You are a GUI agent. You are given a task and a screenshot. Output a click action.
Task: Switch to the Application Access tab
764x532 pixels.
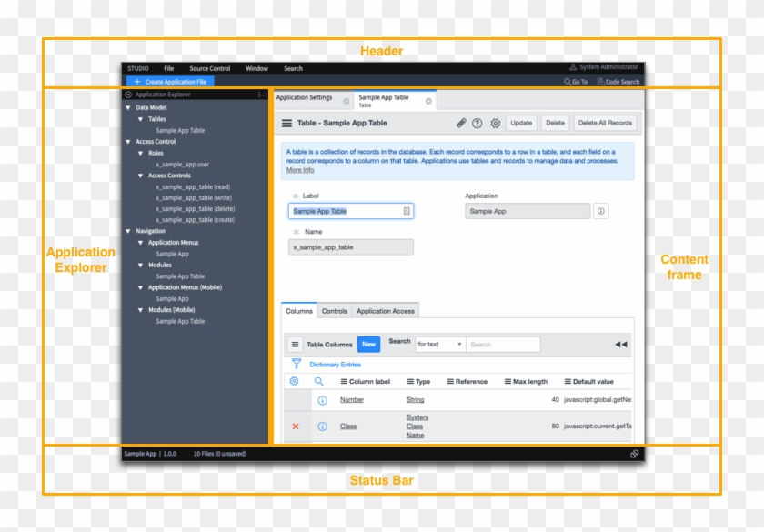[x=386, y=311]
